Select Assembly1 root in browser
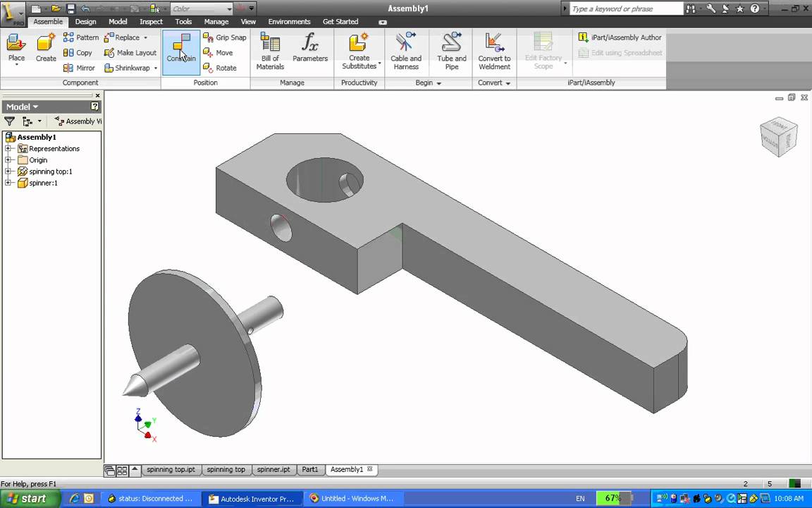This screenshot has height=508, width=812. click(x=36, y=137)
